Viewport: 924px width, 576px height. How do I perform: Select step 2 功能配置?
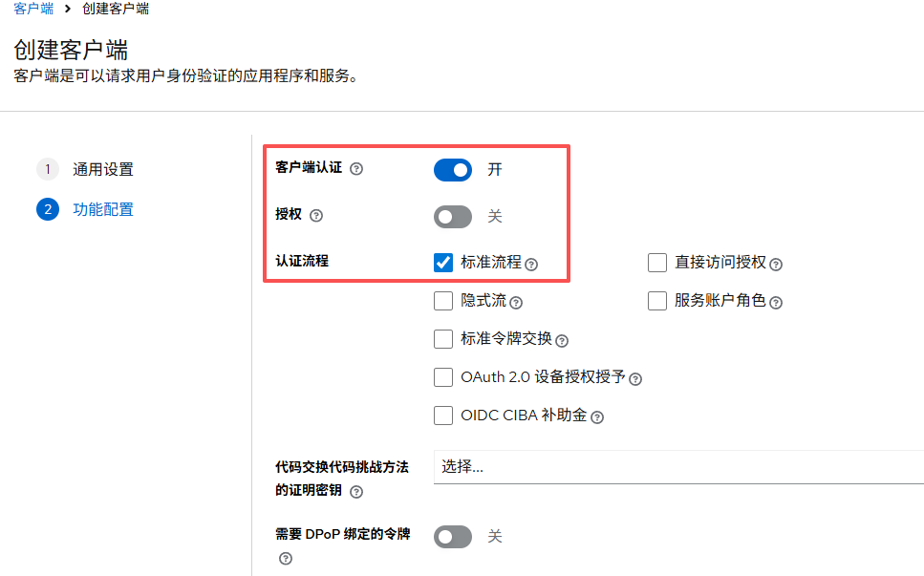[x=103, y=209]
